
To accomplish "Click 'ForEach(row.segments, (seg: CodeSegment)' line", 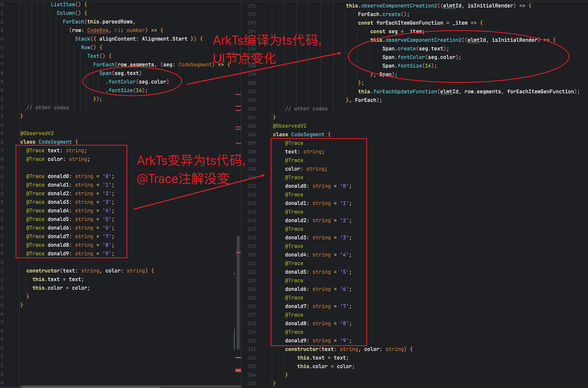I will [162, 65].
